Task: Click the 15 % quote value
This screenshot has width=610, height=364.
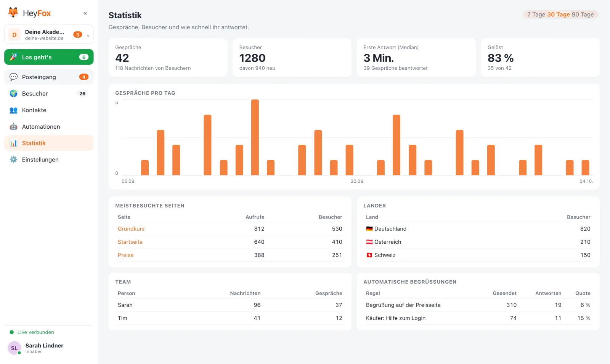Action: coord(584,318)
